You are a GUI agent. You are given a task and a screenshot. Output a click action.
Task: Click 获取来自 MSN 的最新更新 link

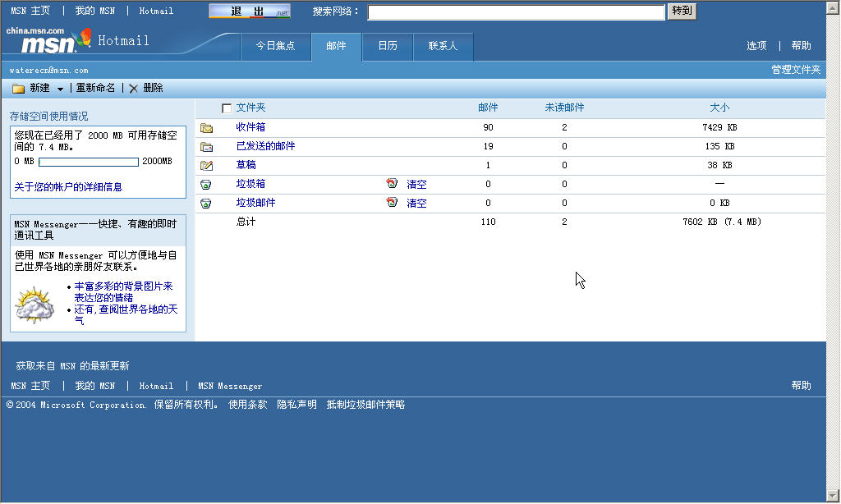point(72,366)
